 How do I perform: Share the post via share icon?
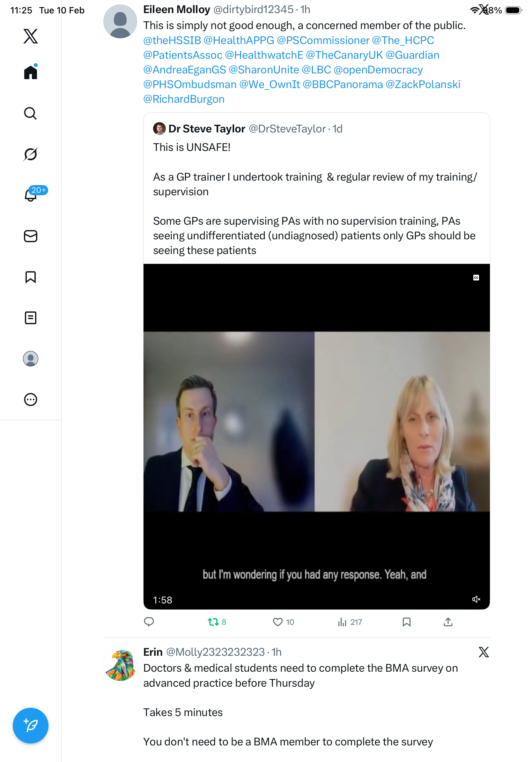click(448, 622)
